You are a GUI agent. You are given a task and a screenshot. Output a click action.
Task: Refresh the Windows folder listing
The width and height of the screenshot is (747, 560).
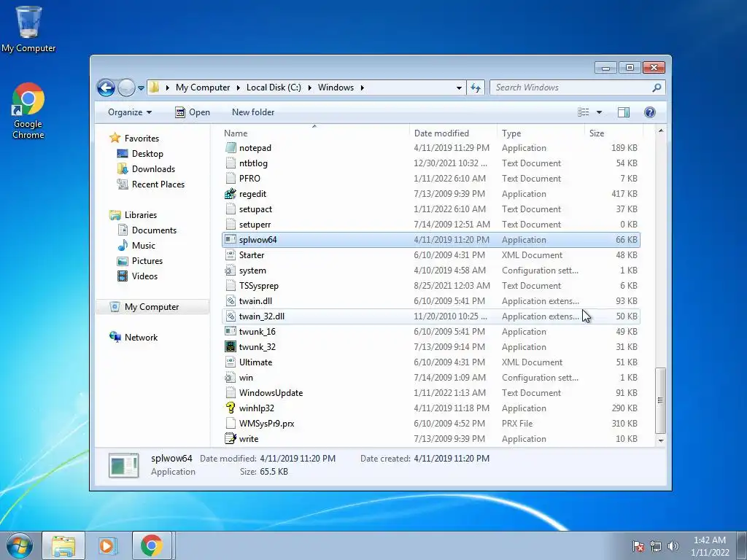click(x=476, y=87)
